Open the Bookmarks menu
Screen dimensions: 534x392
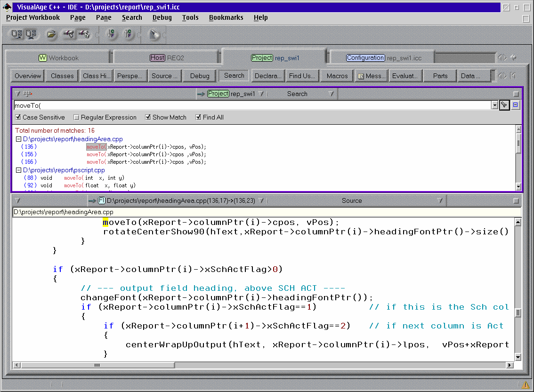(x=226, y=17)
